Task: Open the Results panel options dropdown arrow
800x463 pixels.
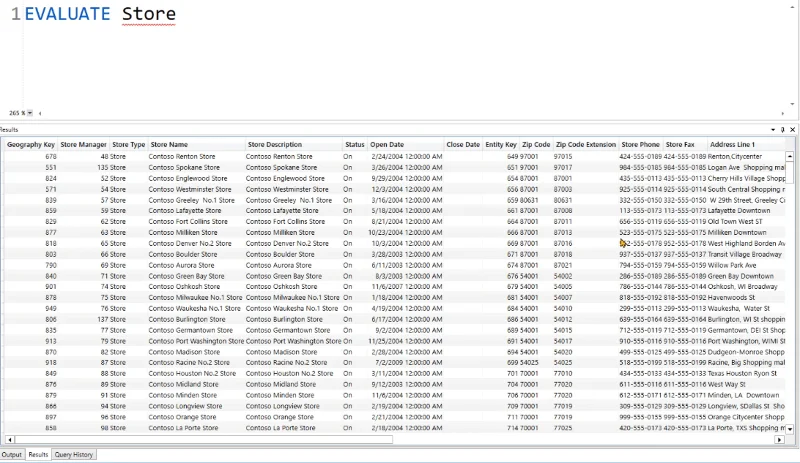Action: coord(773,130)
